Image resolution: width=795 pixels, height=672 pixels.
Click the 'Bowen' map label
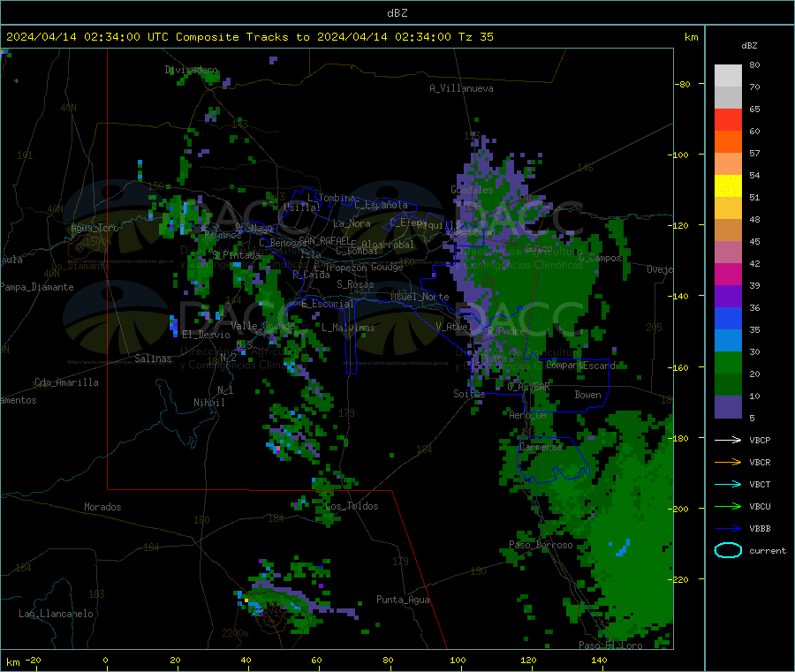(587, 395)
